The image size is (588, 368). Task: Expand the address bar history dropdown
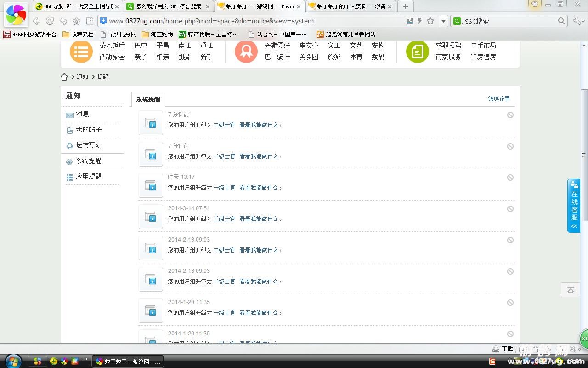(443, 21)
